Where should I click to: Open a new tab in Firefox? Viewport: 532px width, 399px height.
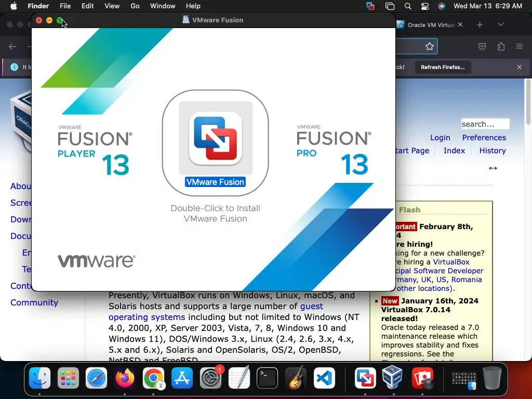coord(480,25)
